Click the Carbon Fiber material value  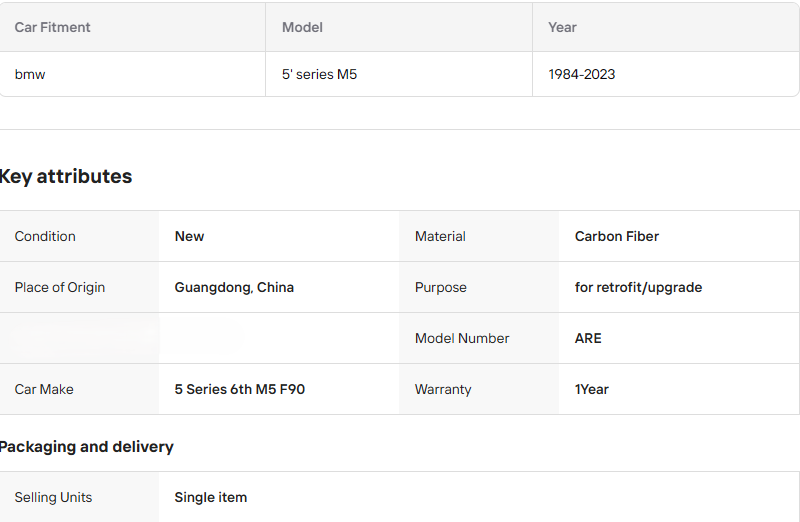[x=616, y=236]
